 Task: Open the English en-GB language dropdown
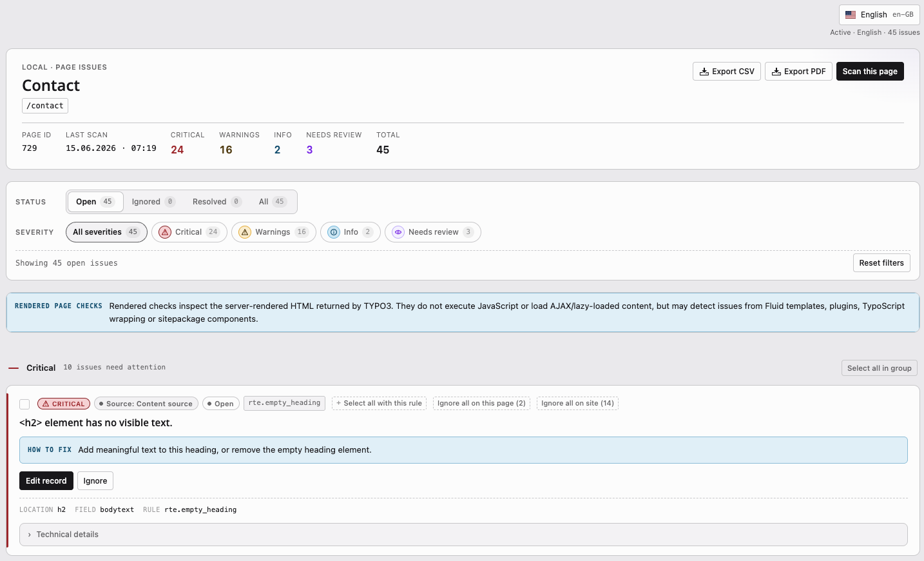coord(879,15)
